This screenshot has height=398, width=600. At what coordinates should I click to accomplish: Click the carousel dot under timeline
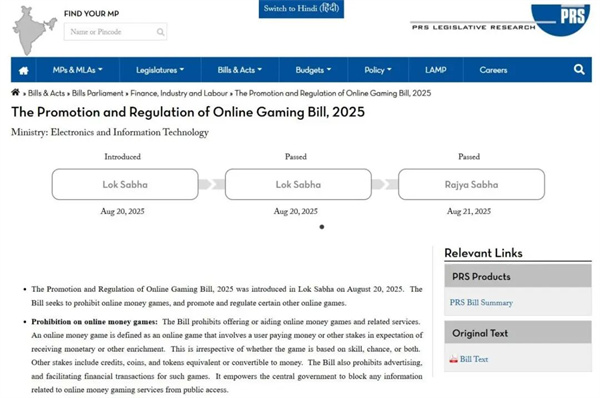pos(322,227)
